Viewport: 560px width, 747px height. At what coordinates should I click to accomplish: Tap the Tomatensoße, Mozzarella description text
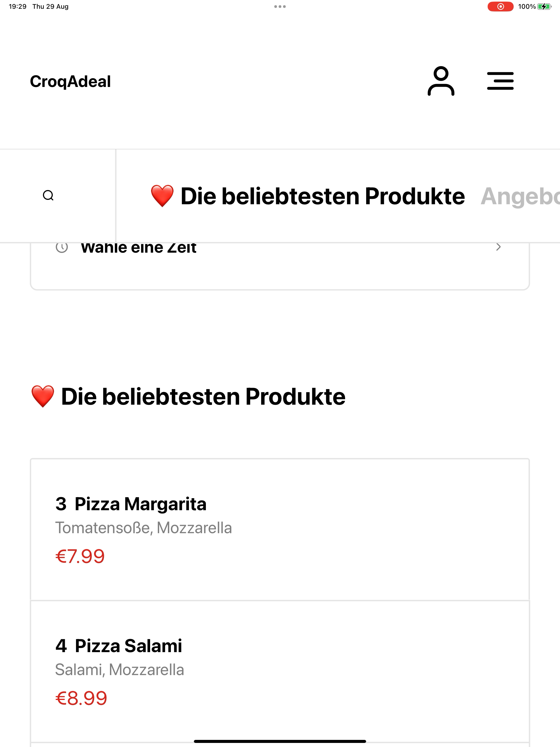point(144,528)
